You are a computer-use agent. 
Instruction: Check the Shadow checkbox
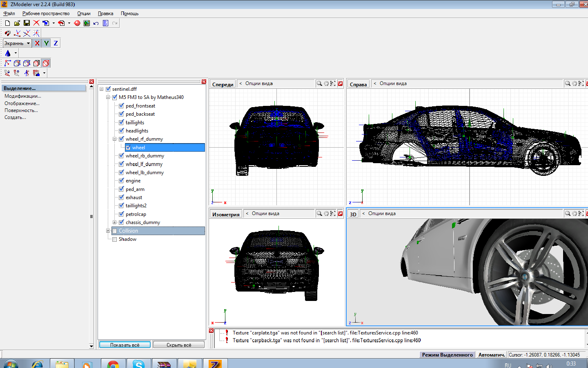115,239
